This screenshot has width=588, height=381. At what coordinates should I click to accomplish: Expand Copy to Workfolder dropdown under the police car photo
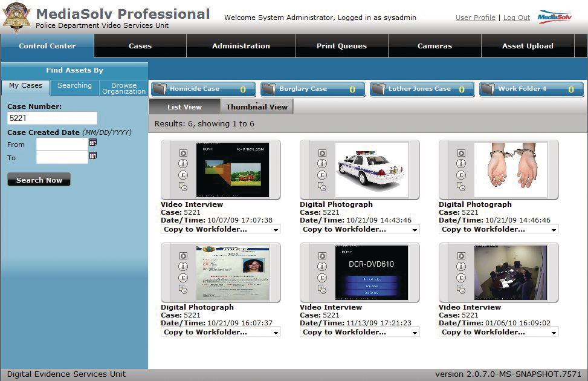[x=360, y=230]
